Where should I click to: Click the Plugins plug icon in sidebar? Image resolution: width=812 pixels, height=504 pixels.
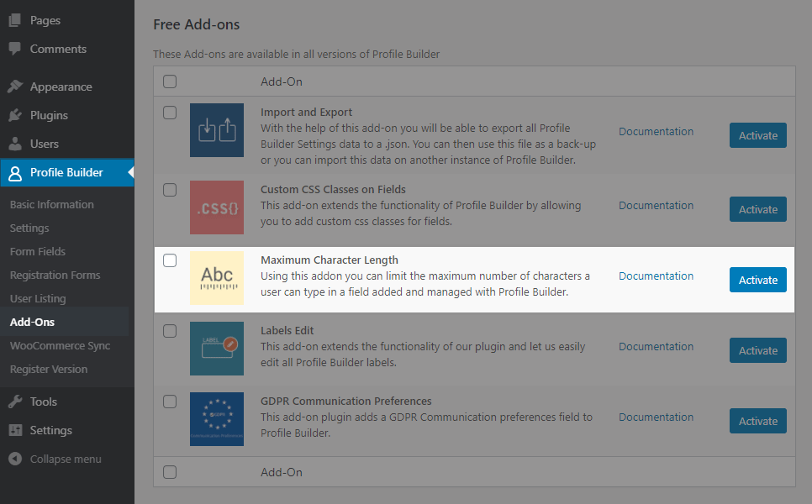(x=15, y=115)
